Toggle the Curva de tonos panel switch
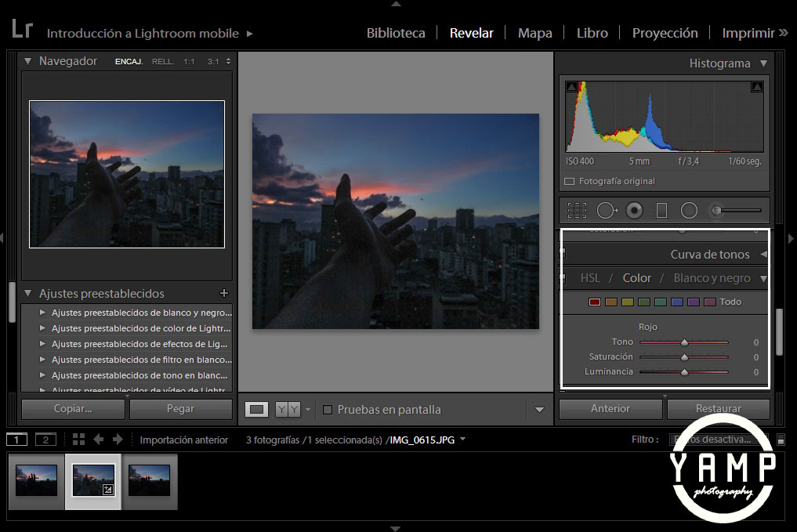 (x=562, y=254)
